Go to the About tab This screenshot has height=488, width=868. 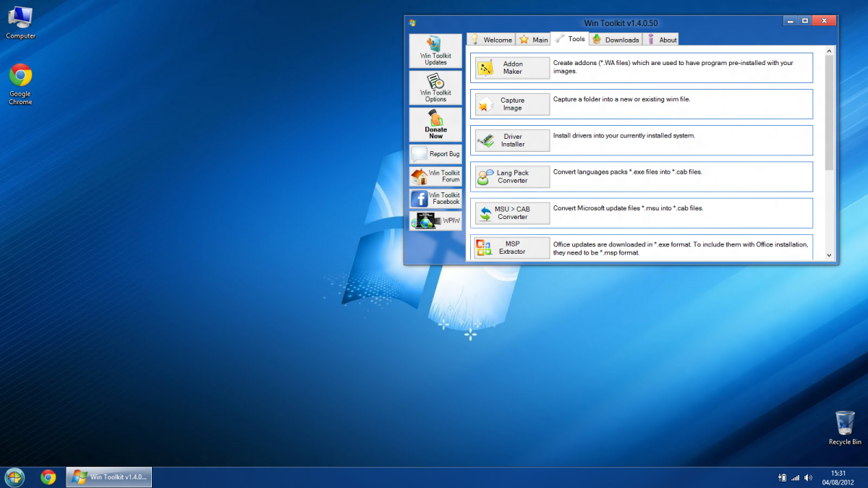pos(661,40)
